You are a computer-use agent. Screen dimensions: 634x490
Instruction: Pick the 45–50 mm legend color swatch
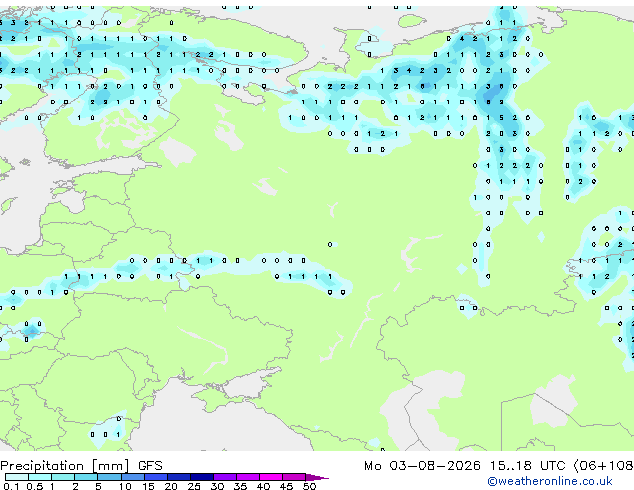[x=294, y=477]
